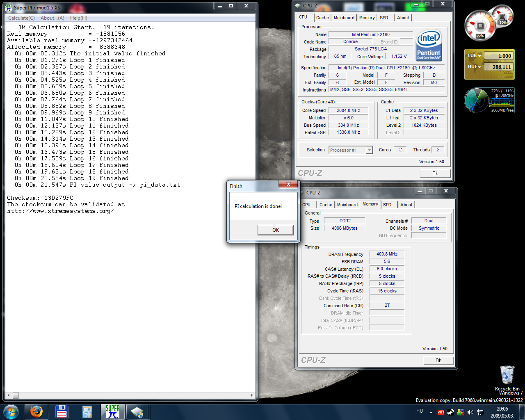Image resolution: width=525 pixels, height=420 pixels.
Task: Switch to the Super PI taskbar icon
Action: click(112, 412)
